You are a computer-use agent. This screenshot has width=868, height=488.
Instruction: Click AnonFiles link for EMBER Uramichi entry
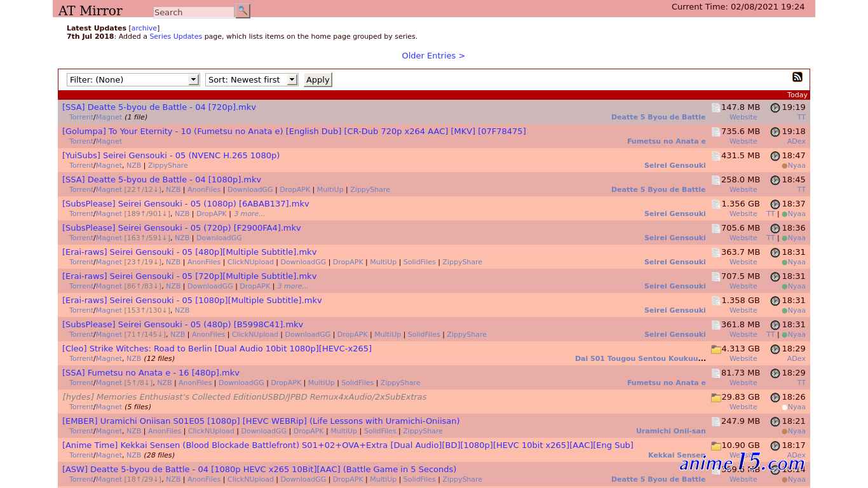click(165, 431)
